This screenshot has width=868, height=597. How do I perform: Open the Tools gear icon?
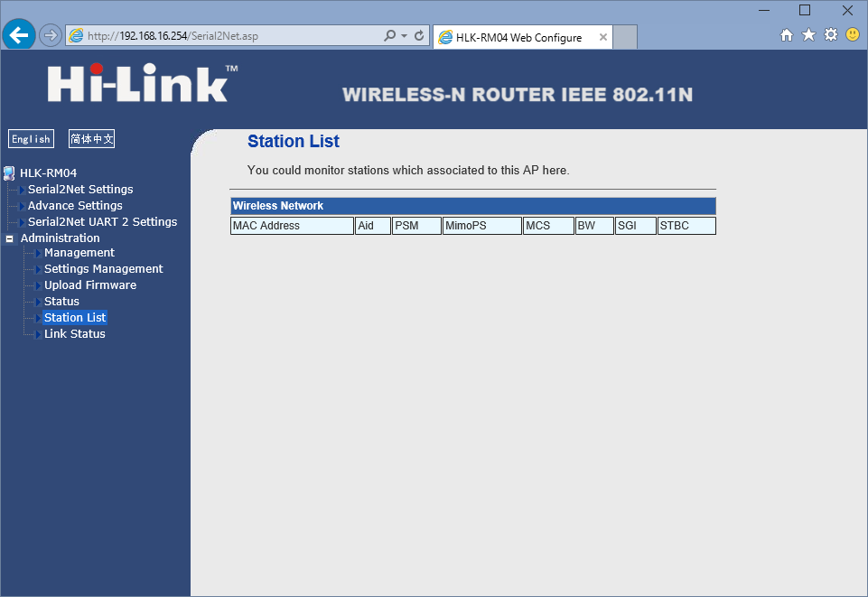[x=831, y=35]
